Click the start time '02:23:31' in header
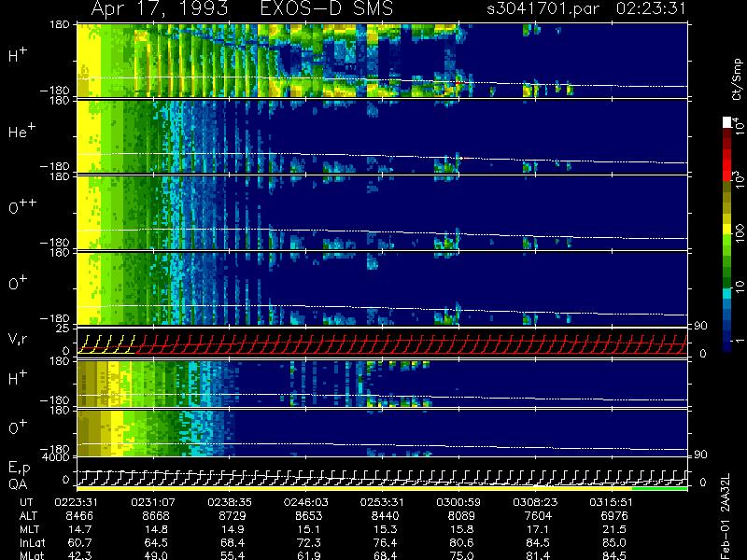This screenshot has width=747, height=560. click(x=651, y=8)
